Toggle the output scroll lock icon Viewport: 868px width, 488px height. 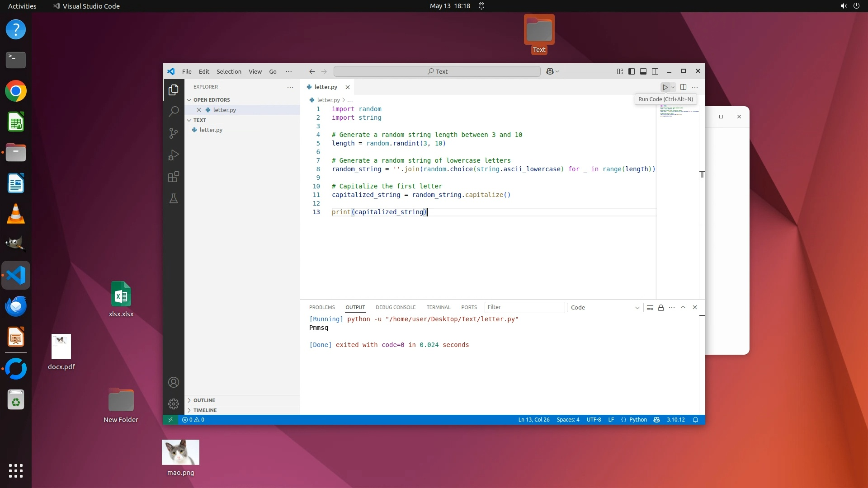point(661,308)
